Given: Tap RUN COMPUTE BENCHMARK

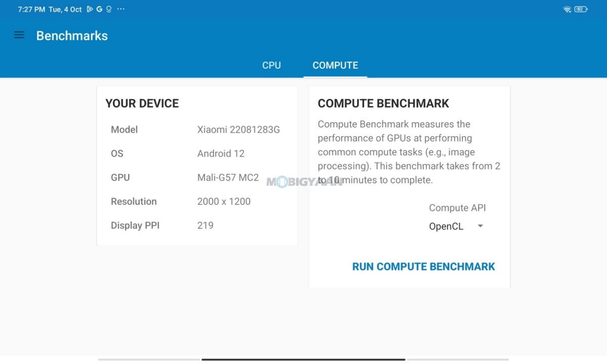Looking at the screenshot, I should click(x=423, y=266).
